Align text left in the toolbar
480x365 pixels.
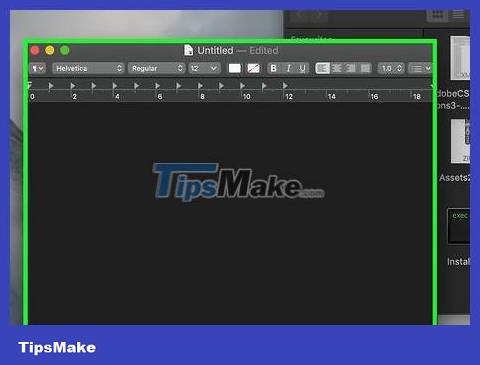[x=323, y=68]
